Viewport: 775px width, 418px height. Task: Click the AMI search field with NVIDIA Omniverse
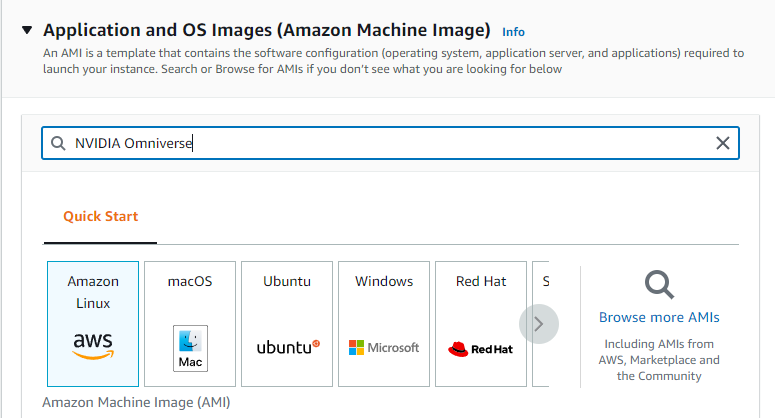pyautogui.click(x=390, y=143)
